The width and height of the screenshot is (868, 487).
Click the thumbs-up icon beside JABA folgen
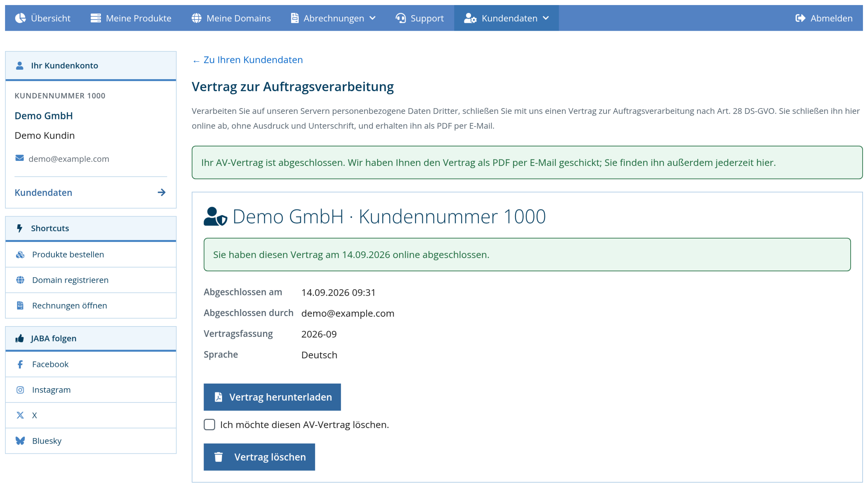coord(20,338)
